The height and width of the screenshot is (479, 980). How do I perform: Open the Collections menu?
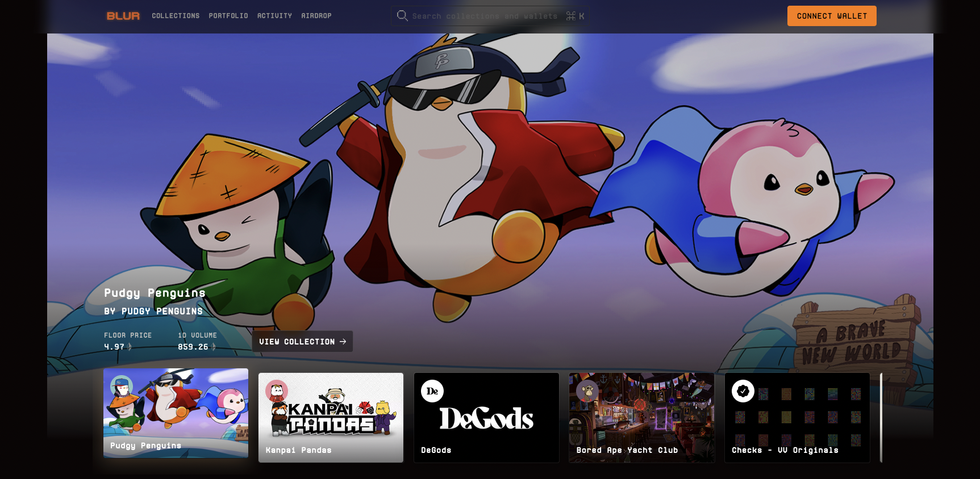pos(176,16)
